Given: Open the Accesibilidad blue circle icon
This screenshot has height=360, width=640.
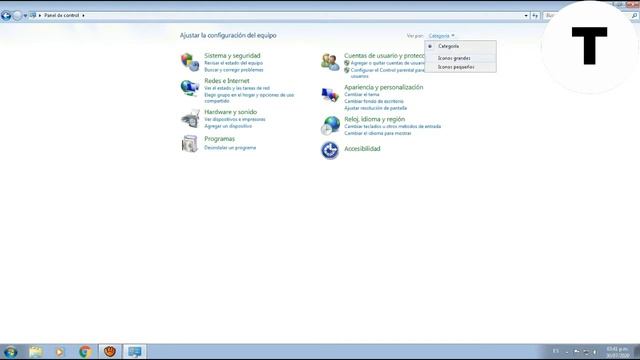Looking at the screenshot, I should 330,150.
